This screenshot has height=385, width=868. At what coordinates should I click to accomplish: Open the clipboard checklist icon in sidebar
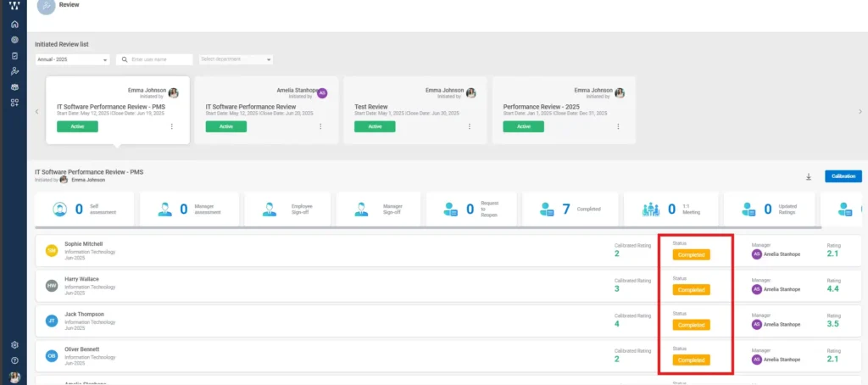pos(14,55)
